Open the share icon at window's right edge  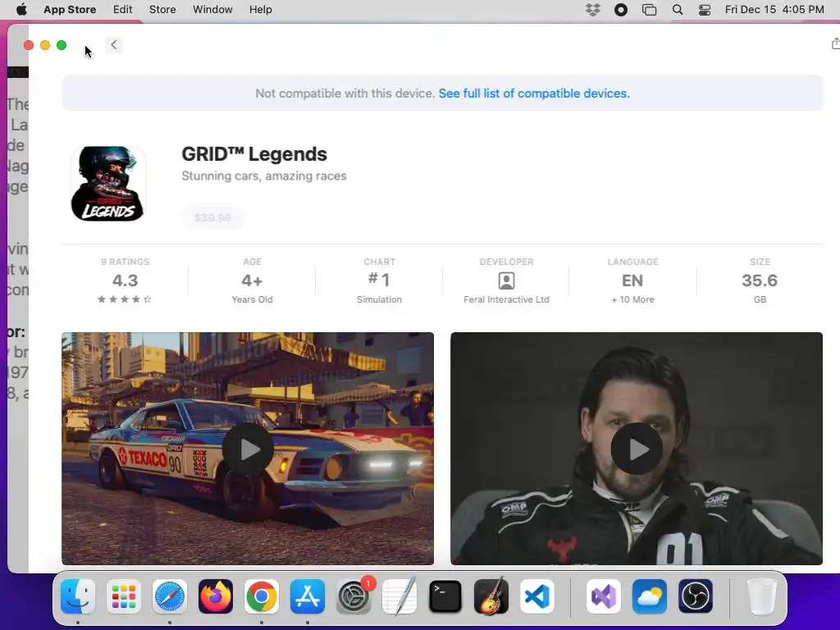pos(835,44)
